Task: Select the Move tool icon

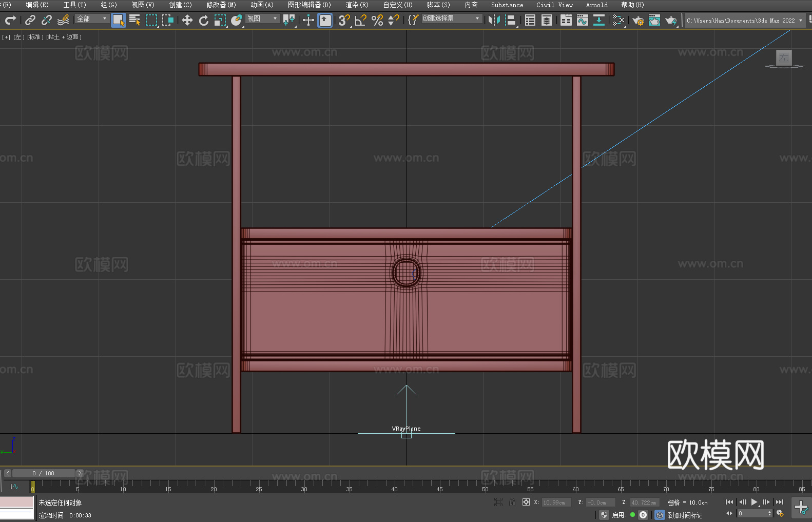Action: point(187,20)
